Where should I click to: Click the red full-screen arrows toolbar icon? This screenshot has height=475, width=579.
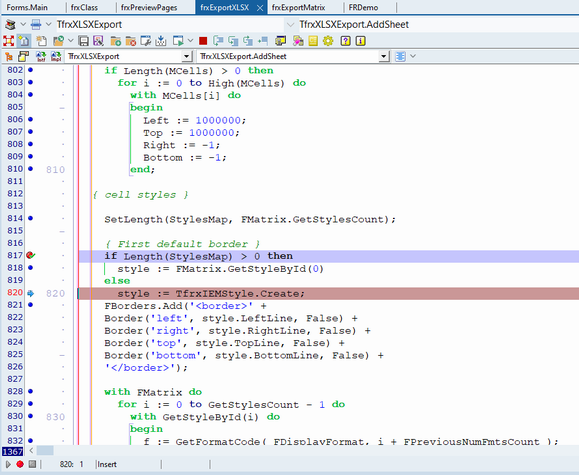point(9,41)
